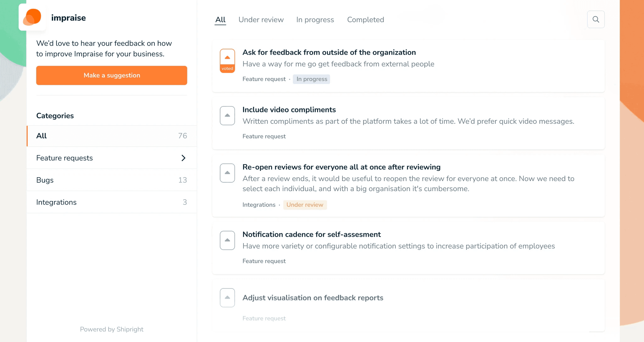Upvote Re-open reviews for everyone suggestion
This screenshot has width=644, height=342.
227,173
